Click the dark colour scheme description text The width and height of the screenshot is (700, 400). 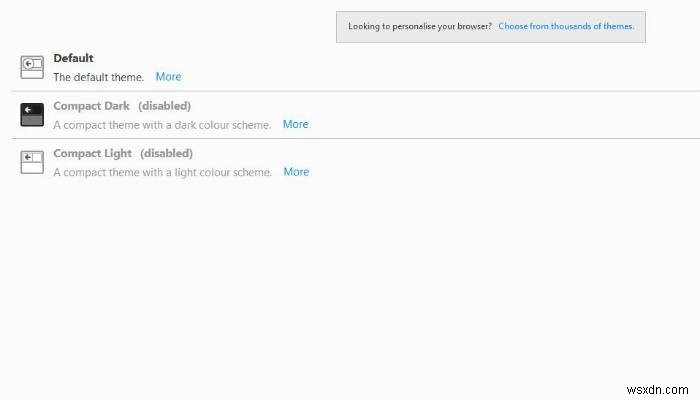pos(162,125)
